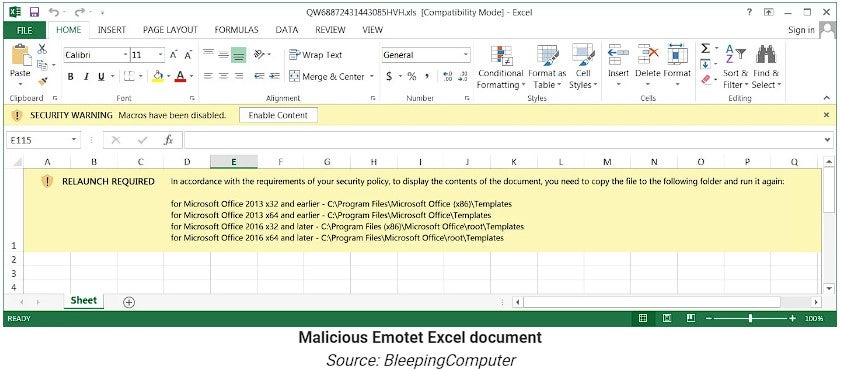The height and width of the screenshot is (370, 841).
Task: Open the Borders button
Action: point(129,77)
